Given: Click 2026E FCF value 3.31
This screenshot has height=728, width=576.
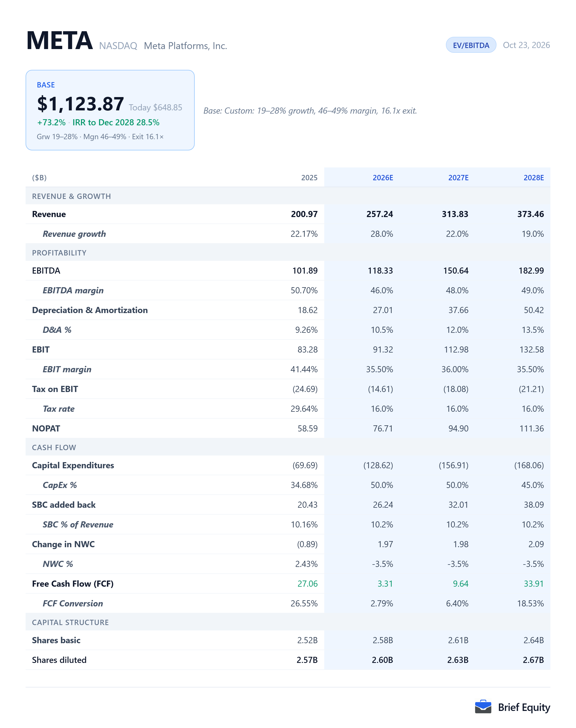Looking at the screenshot, I should (385, 584).
